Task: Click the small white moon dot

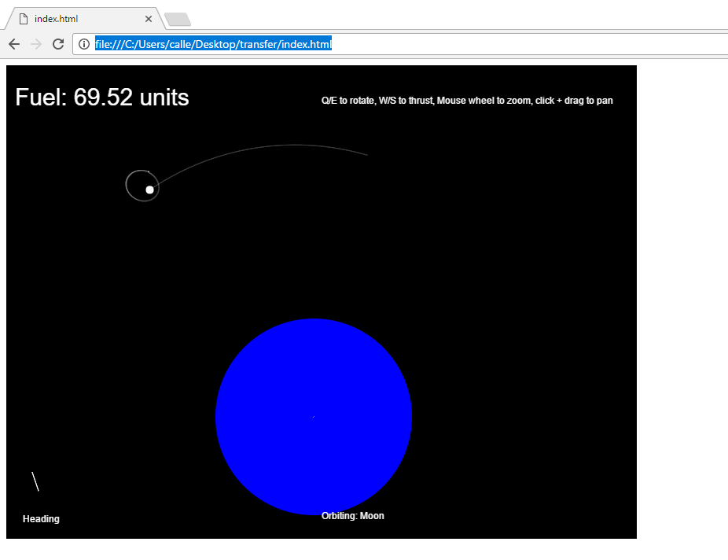Action: tap(149, 190)
